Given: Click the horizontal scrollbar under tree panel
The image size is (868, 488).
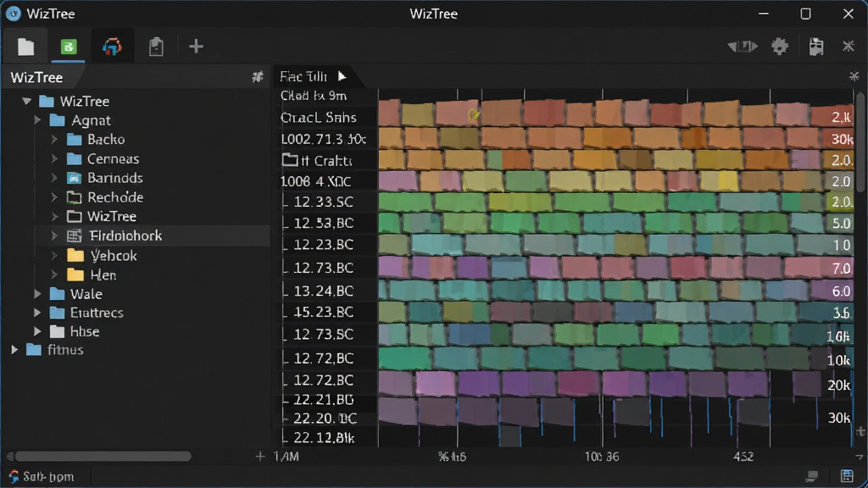Looking at the screenshot, I should pos(103,457).
